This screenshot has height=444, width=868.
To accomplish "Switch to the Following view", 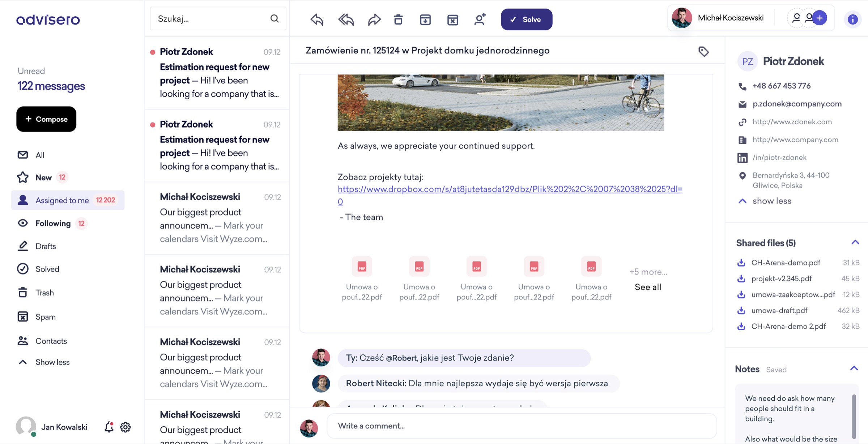I will pyautogui.click(x=53, y=223).
